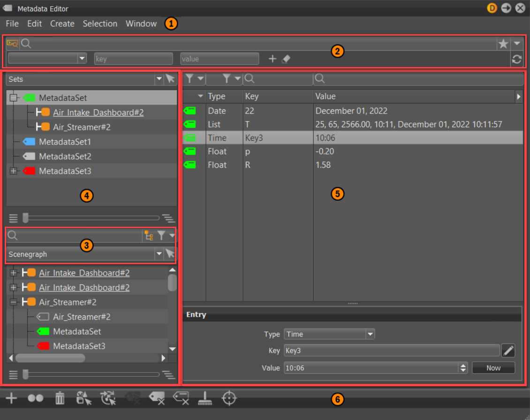
Task: Click the hierarchy tree icon in scenegraph search bar
Action: click(149, 236)
